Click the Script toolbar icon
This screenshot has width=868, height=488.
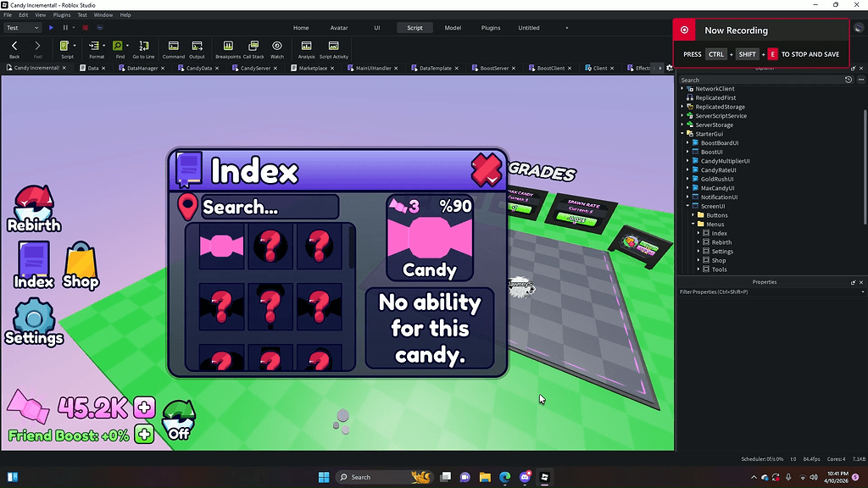coord(64,46)
